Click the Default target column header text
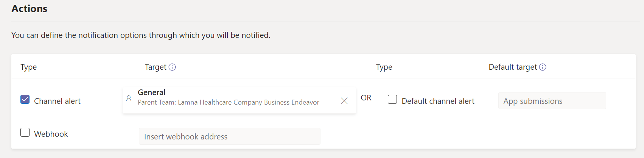Screen dimensions: 644x158 (x=513, y=67)
